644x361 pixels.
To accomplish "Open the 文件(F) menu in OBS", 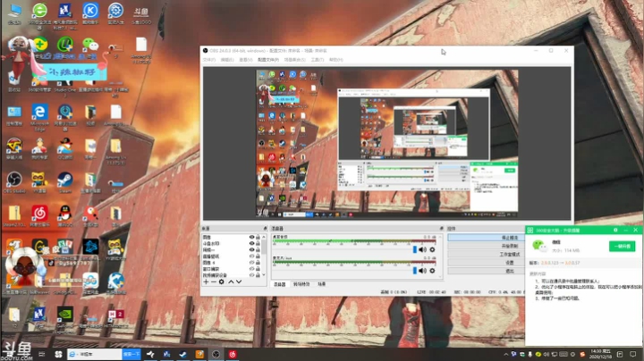I will pos(208,60).
